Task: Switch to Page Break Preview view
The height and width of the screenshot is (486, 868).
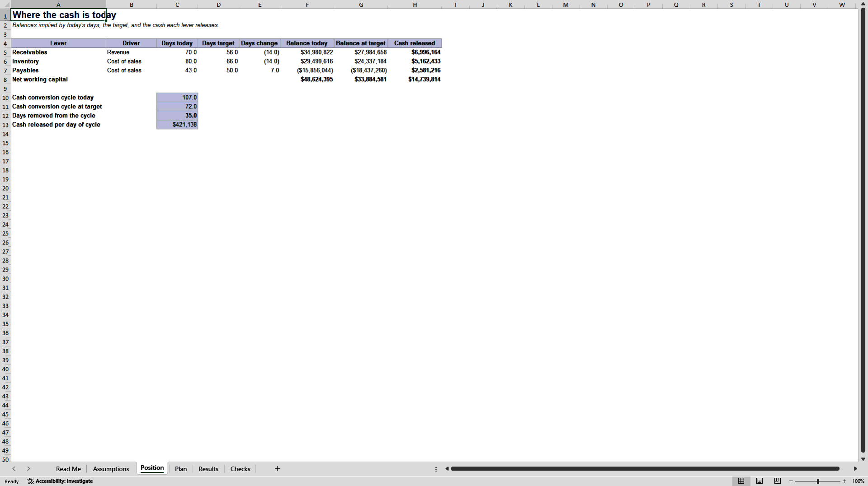Action: pos(778,481)
